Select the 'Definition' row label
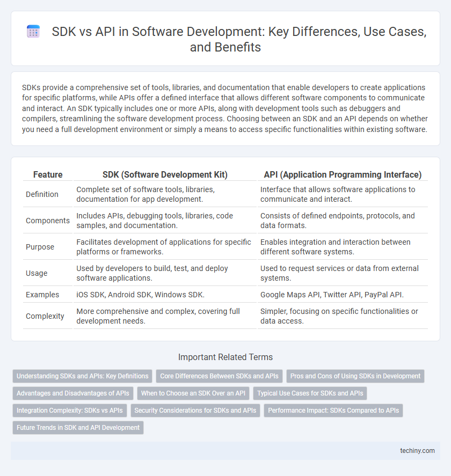The height and width of the screenshot is (476, 451). pos(42,194)
